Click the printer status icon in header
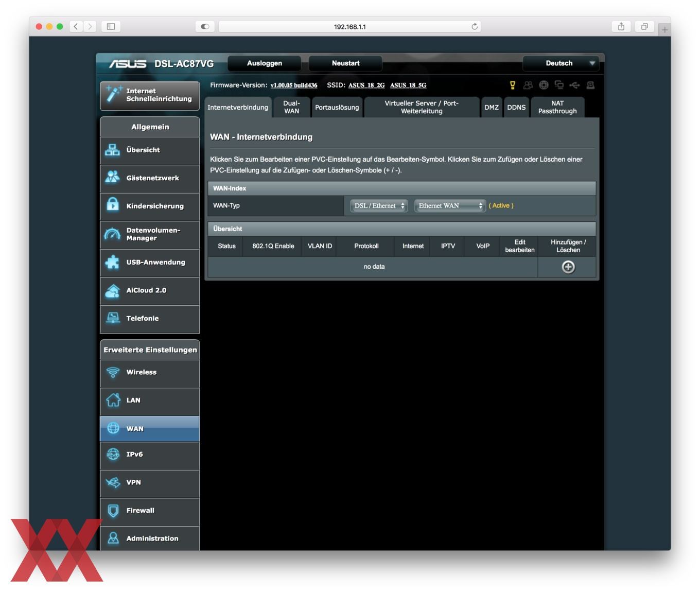700x592 pixels. (x=590, y=85)
